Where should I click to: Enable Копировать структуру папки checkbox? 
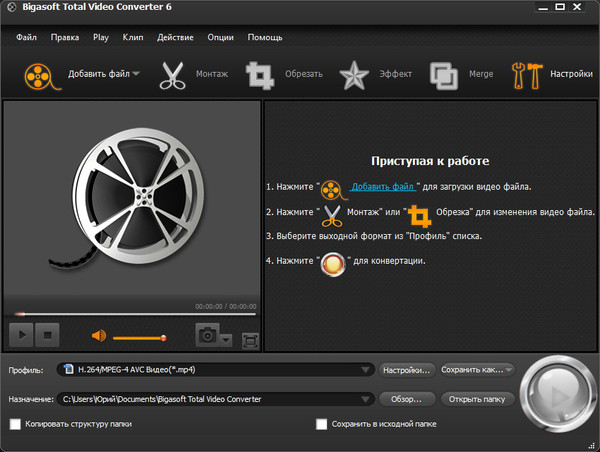(x=15, y=424)
